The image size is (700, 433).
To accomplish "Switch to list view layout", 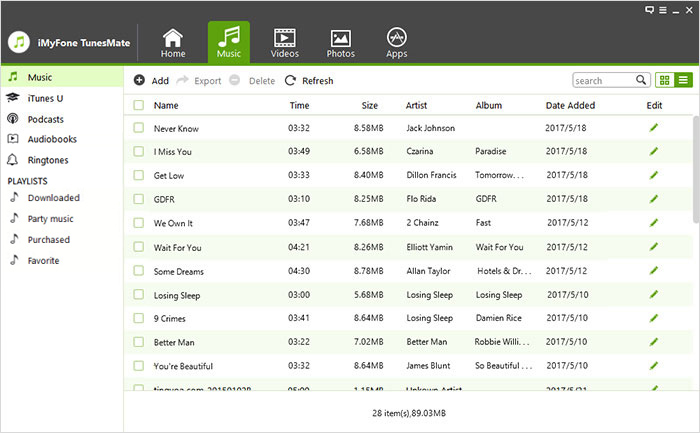I will 683,81.
